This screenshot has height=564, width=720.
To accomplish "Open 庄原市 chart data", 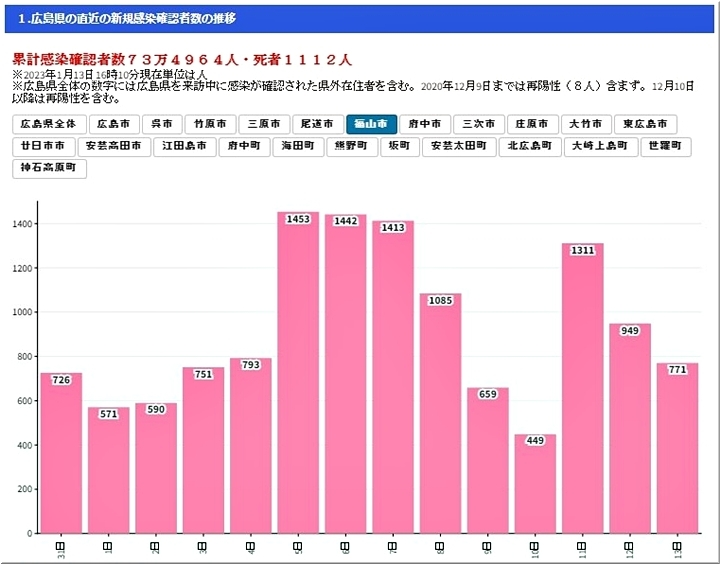I will 532,125.
